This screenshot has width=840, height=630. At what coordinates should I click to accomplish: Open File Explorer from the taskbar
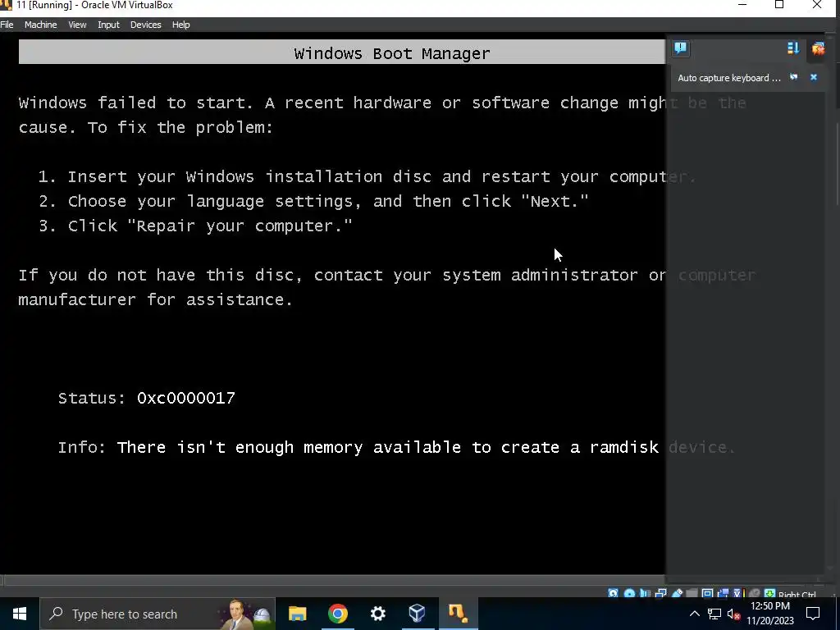pyautogui.click(x=297, y=614)
